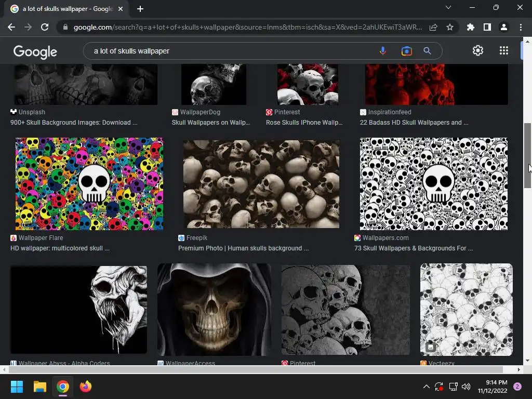The image size is (532, 399).
Task: Go to Google home via the logo
Action: [x=35, y=51]
